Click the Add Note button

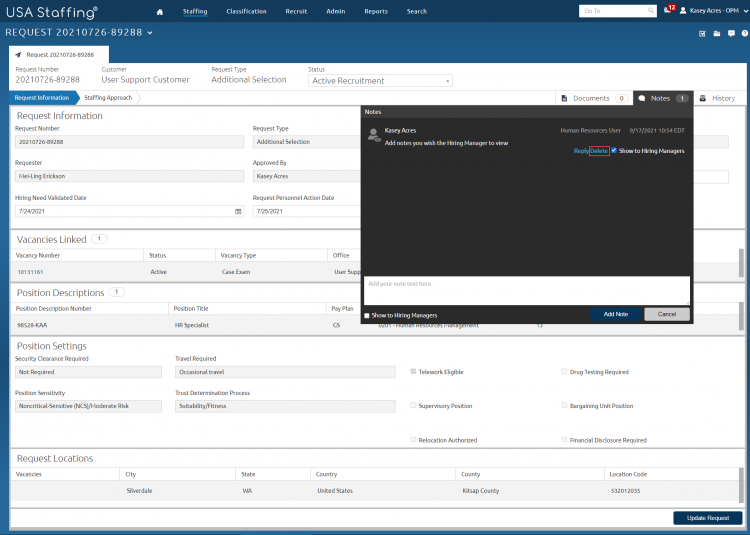(616, 314)
